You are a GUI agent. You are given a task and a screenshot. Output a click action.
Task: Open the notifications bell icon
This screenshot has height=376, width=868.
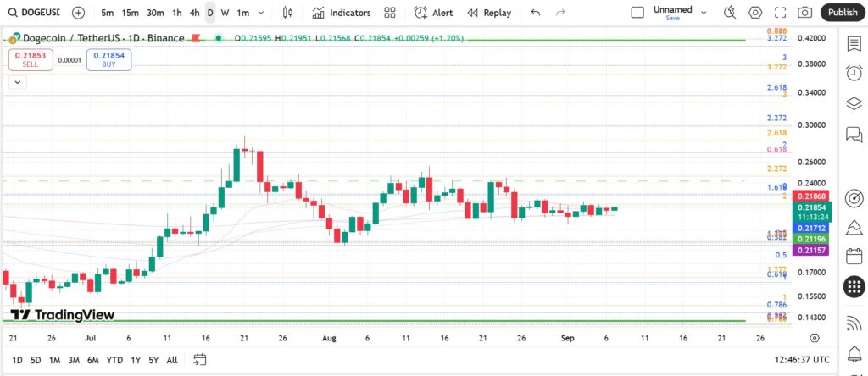point(854,353)
